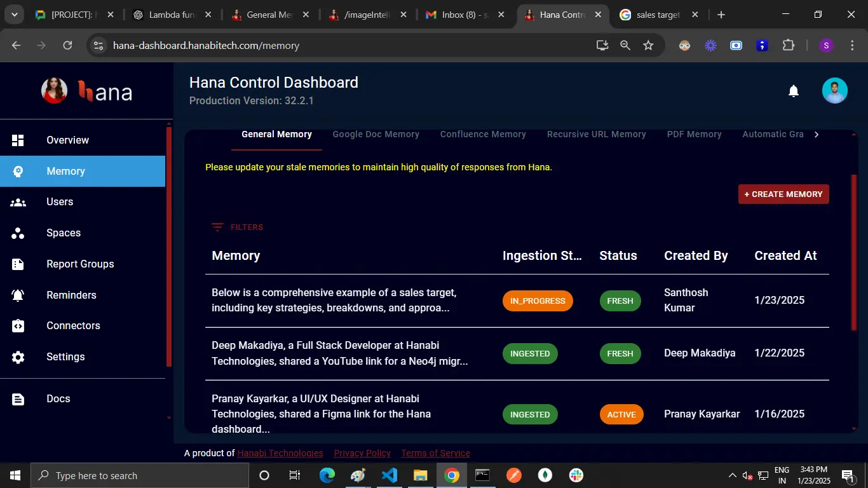Open Report Groups in sidebar menu
Viewport: 868px width, 488px height.
83,264
